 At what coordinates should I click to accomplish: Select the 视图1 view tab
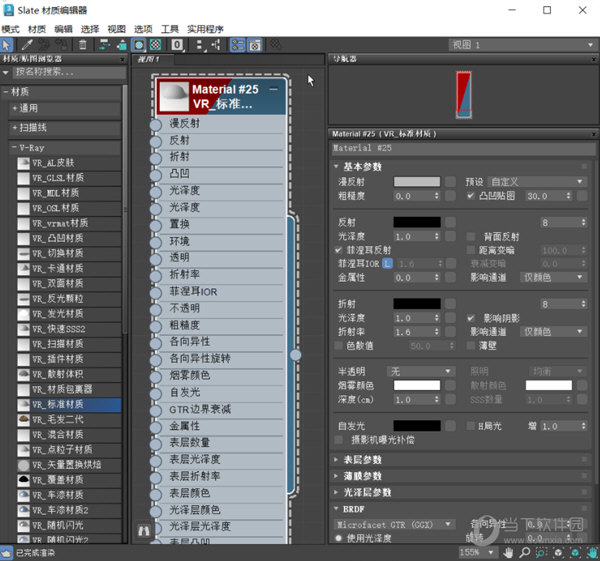pyautogui.click(x=152, y=59)
